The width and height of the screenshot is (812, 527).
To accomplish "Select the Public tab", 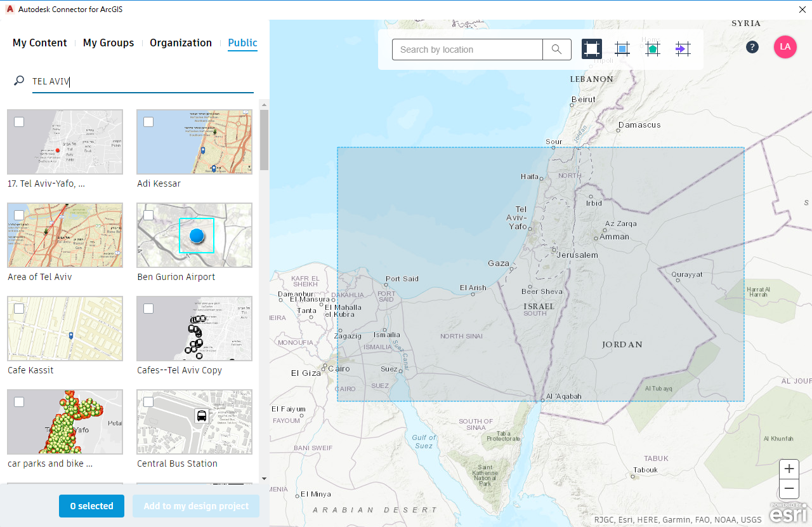I will [x=243, y=43].
